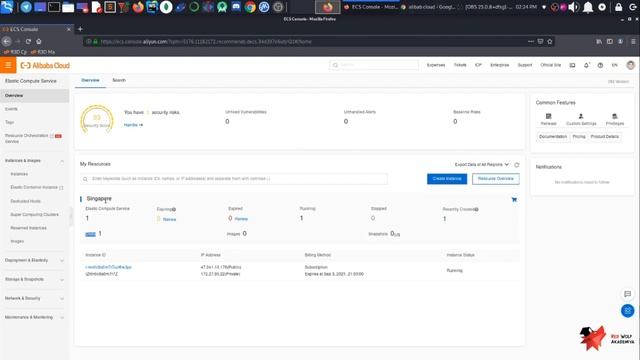
Task: Open Images in the left sidebar
Action: pos(17,242)
